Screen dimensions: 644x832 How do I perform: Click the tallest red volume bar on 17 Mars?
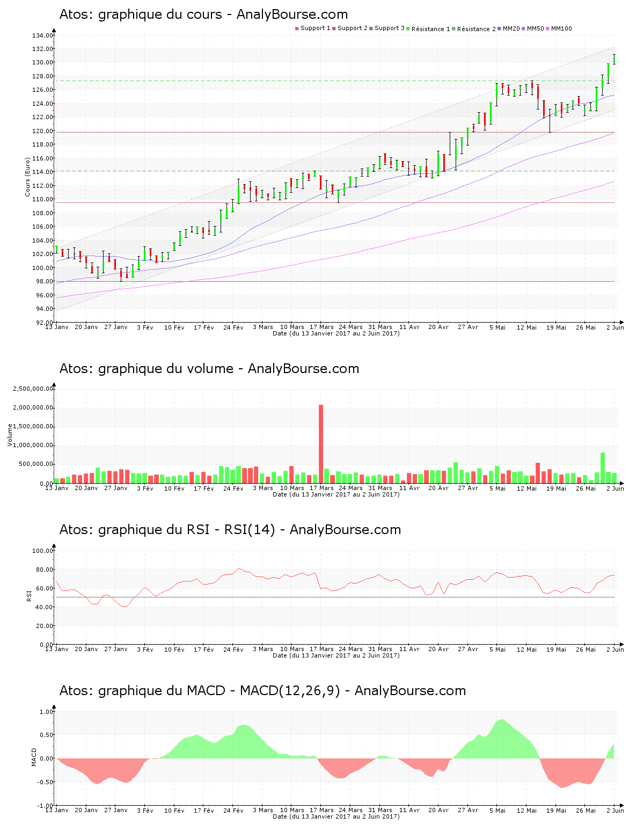[x=321, y=444]
